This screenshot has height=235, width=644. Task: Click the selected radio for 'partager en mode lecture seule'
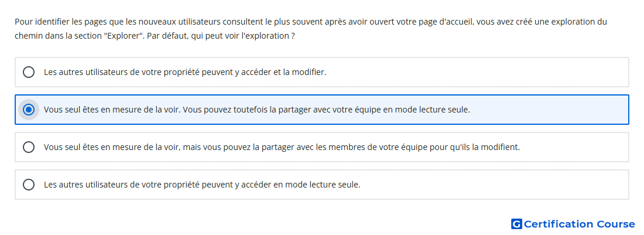point(29,110)
